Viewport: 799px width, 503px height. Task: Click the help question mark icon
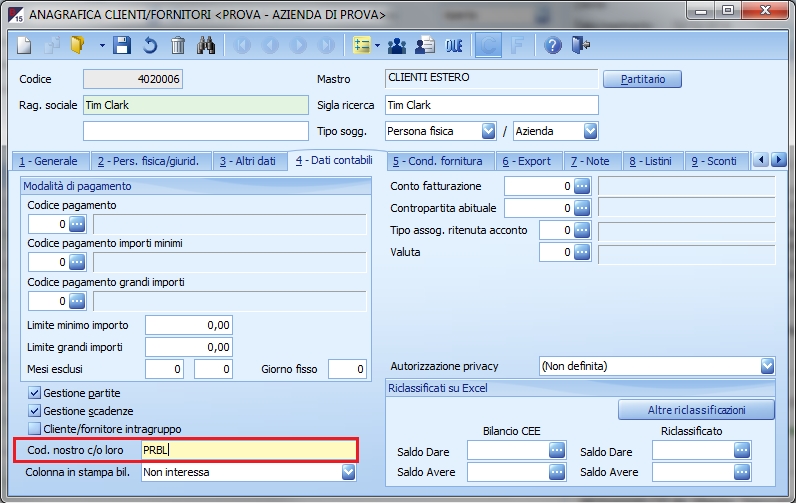point(553,45)
